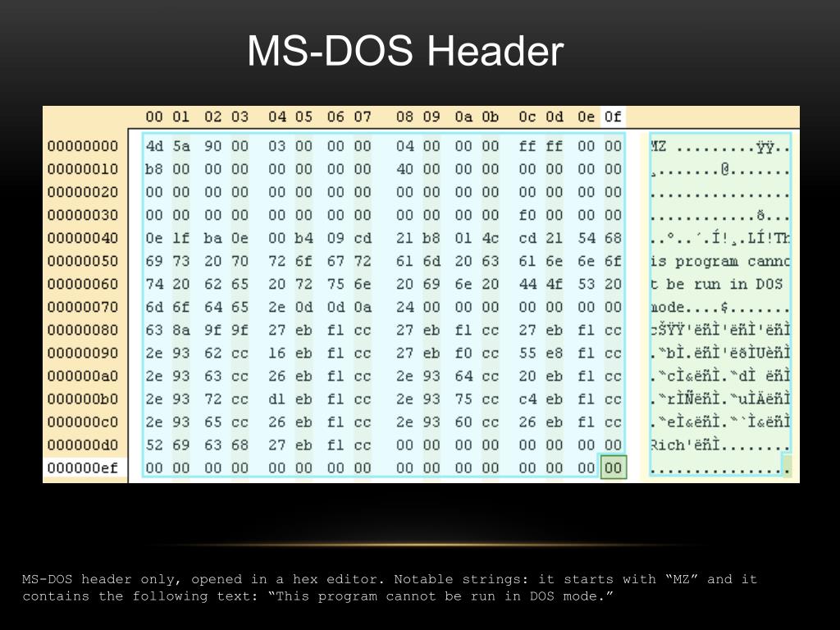Viewport: 840px width, 630px height.
Task: Select hex byte 24 in row 00000070
Action: (x=405, y=308)
